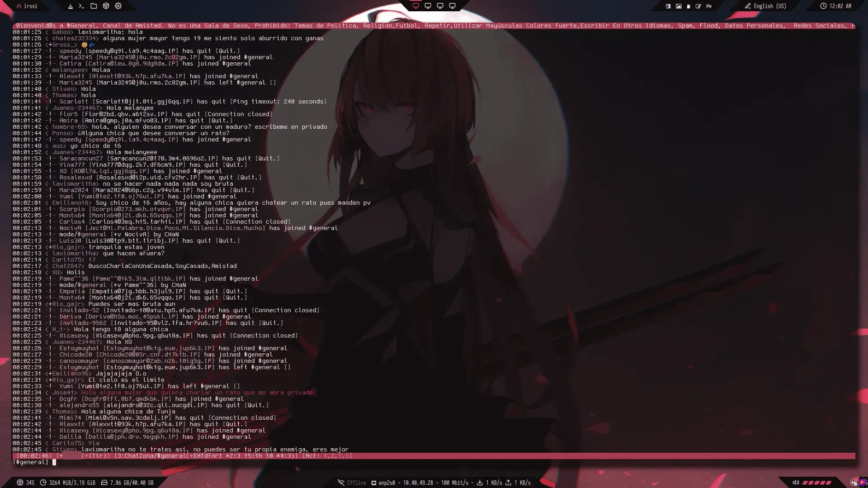Screen dimensions: 868x488
Task: Click the note edit tray icon
Action: pyautogui.click(x=698, y=6)
